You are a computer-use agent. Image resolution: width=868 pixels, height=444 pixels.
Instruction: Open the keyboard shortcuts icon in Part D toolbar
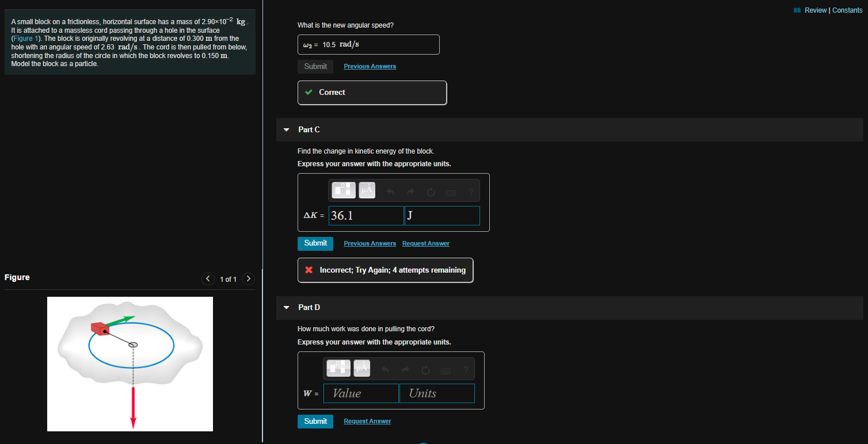[x=445, y=370]
